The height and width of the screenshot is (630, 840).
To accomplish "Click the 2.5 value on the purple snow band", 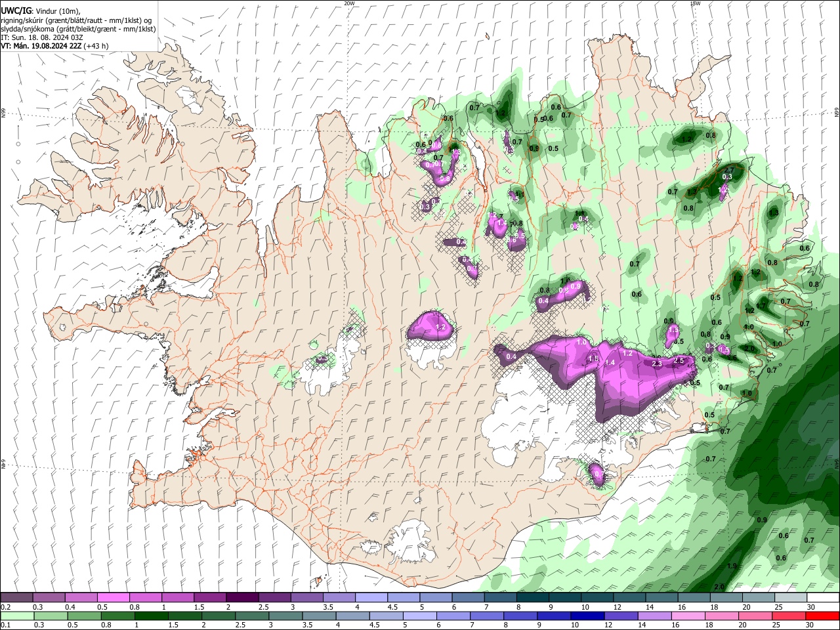I will [x=679, y=361].
